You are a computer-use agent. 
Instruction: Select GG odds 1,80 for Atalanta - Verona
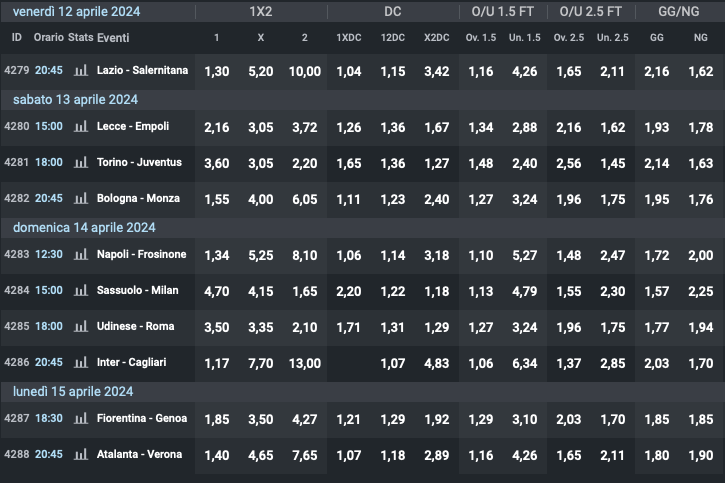[x=657, y=454]
